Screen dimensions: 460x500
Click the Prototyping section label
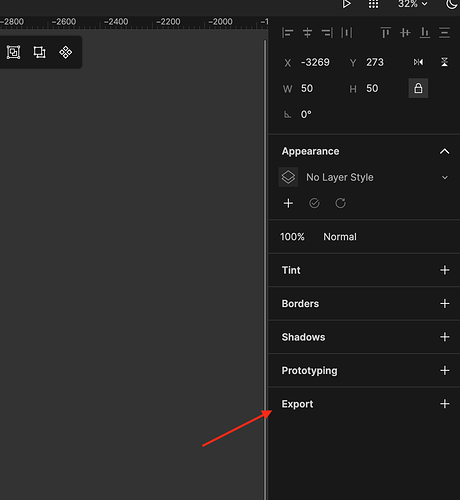309,371
